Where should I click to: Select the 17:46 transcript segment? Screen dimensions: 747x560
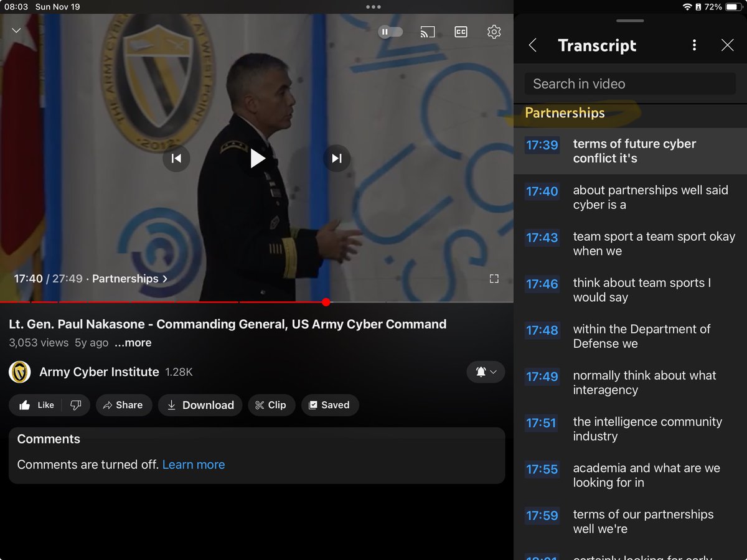[x=630, y=291]
